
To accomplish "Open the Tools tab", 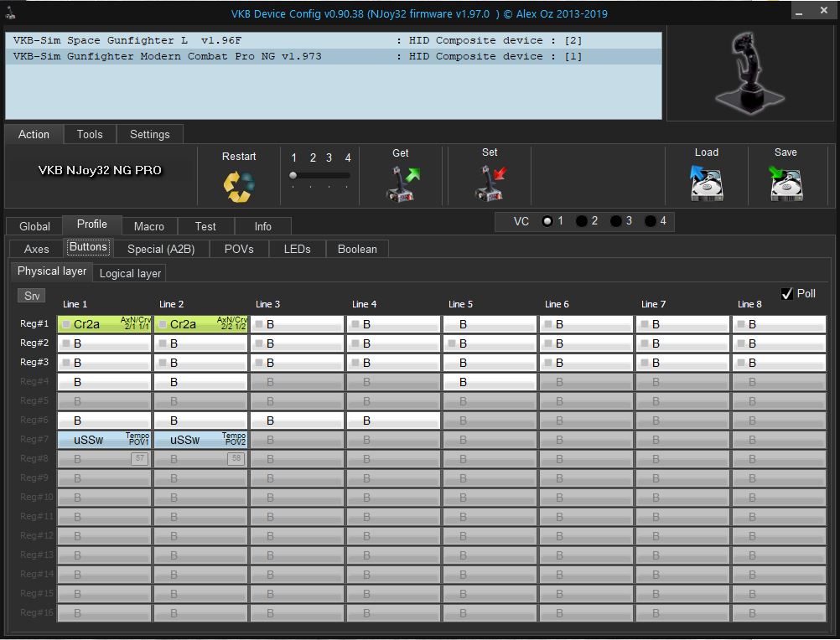I will coord(90,134).
